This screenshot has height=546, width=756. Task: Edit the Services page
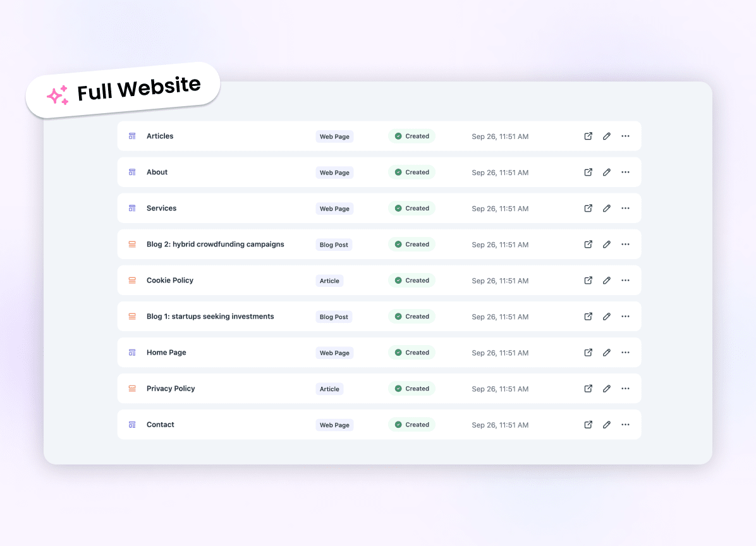(x=607, y=208)
